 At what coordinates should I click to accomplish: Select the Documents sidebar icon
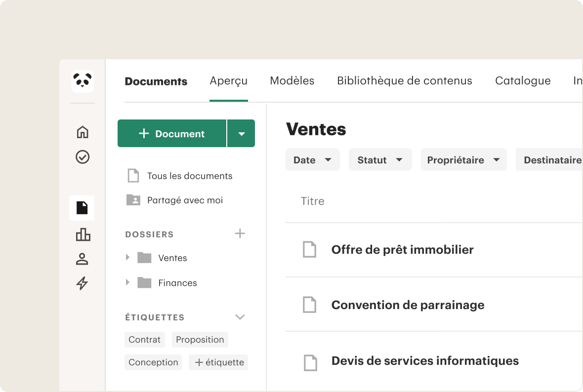[82, 208]
